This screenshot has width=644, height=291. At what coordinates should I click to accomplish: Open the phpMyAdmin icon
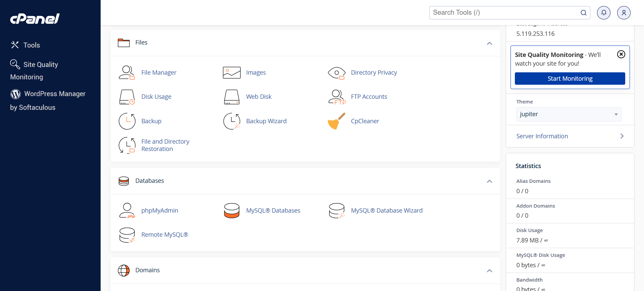pyautogui.click(x=127, y=211)
